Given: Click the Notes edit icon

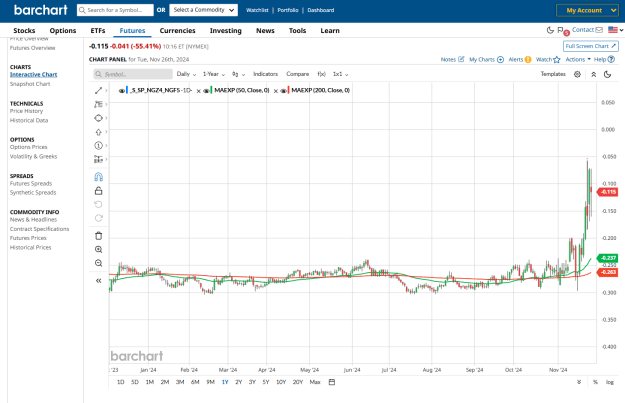Looking at the screenshot, I should tap(461, 59).
